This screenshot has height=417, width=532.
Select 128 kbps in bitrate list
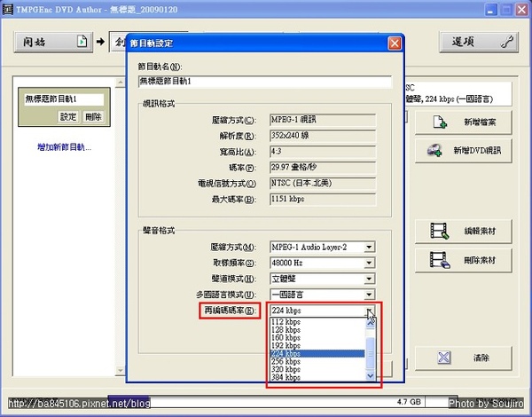317,330
